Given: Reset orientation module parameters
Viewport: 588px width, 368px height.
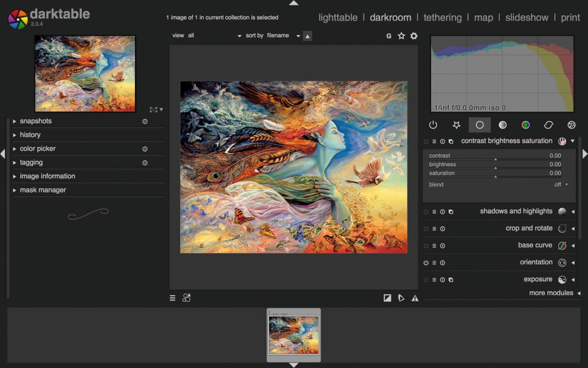Looking at the screenshot, I should click(x=442, y=263).
